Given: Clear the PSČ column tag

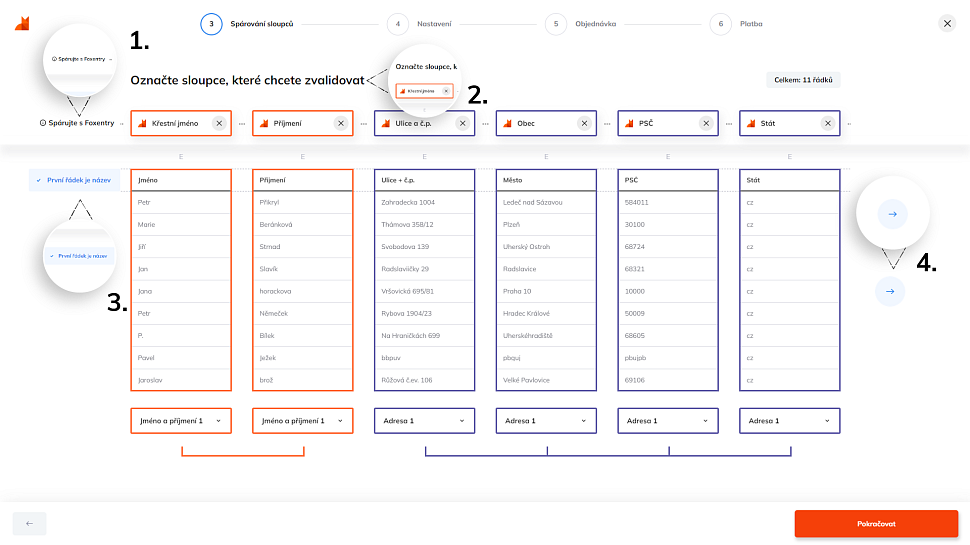Looking at the screenshot, I should [x=706, y=123].
